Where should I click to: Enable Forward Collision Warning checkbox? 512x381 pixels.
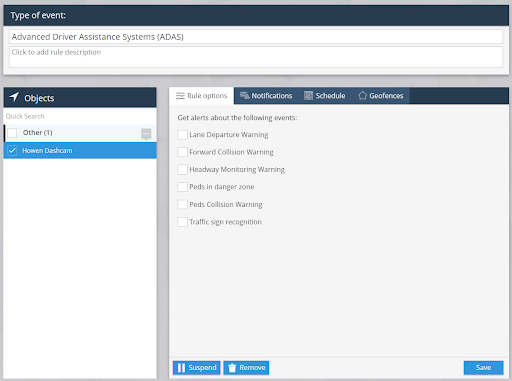pyautogui.click(x=182, y=152)
